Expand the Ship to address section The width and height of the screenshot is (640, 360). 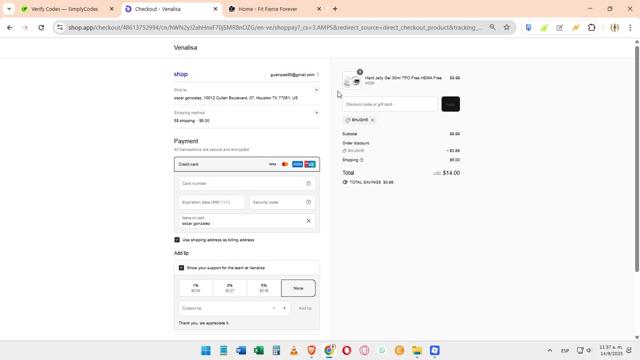[316, 90]
